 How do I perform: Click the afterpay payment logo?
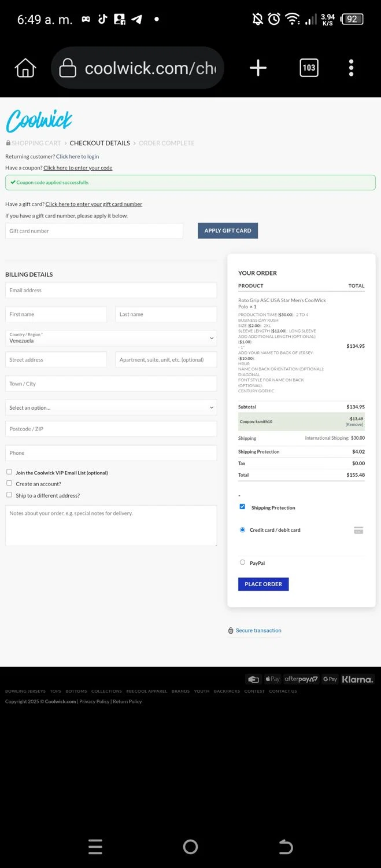[301, 679]
